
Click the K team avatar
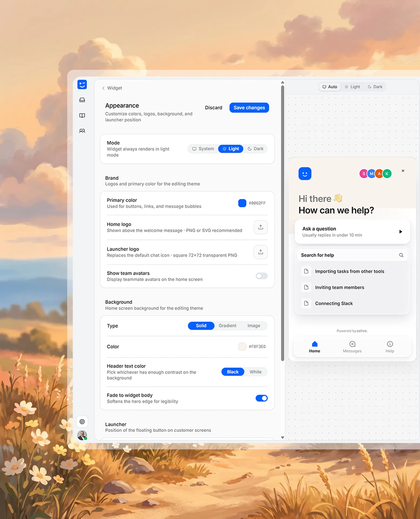[387, 174]
